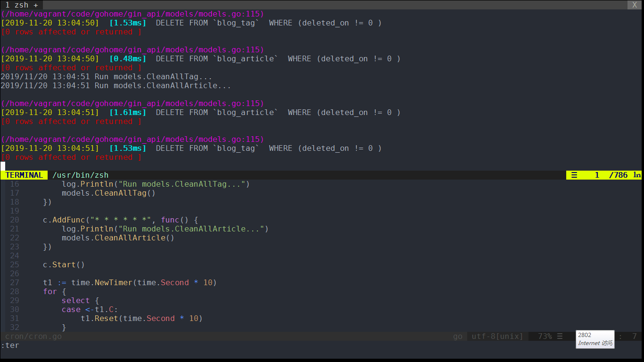Click the 73% scroll position indicator
The image size is (644, 362).
(x=545, y=337)
